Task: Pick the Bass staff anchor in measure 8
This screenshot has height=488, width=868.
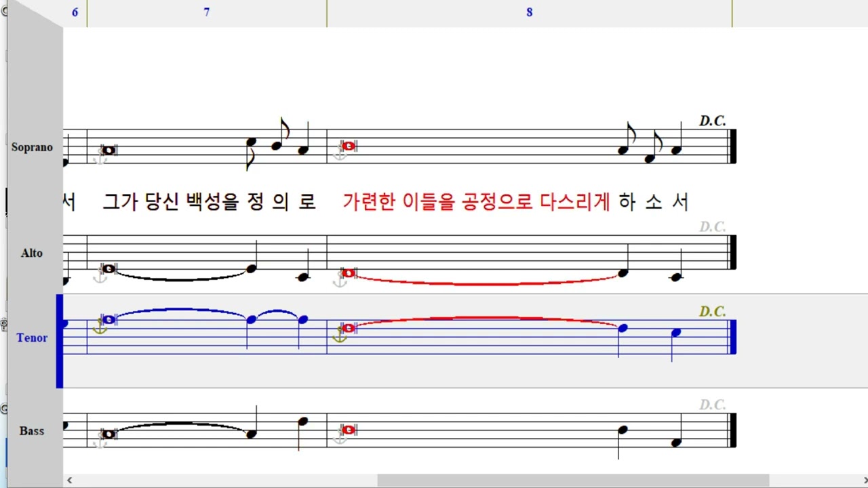Action: click(x=339, y=438)
